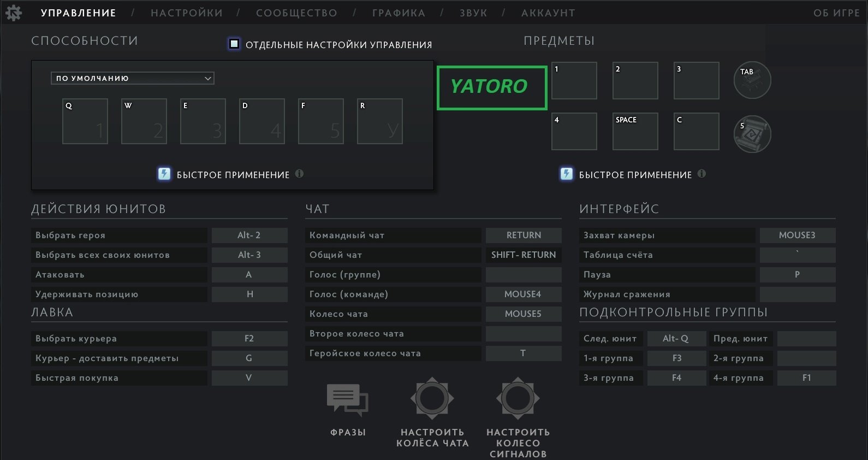The width and height of the screenshot is (868, 460).
Task: Enable Отдельные настройки управления checkbox
Action: (234, 44)
